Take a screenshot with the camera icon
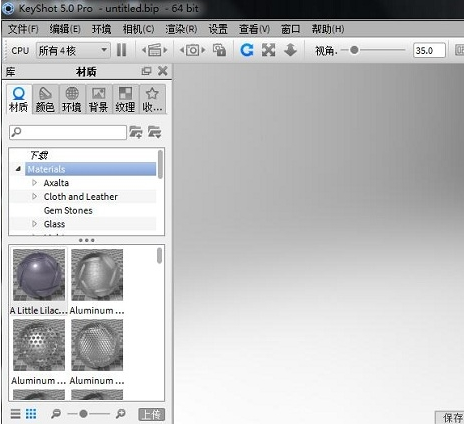 193,50
